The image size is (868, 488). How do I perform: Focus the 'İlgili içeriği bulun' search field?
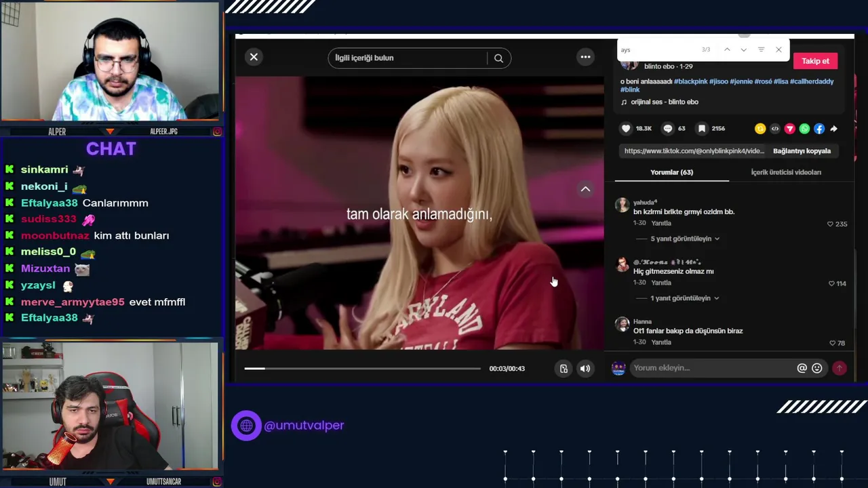408,58
